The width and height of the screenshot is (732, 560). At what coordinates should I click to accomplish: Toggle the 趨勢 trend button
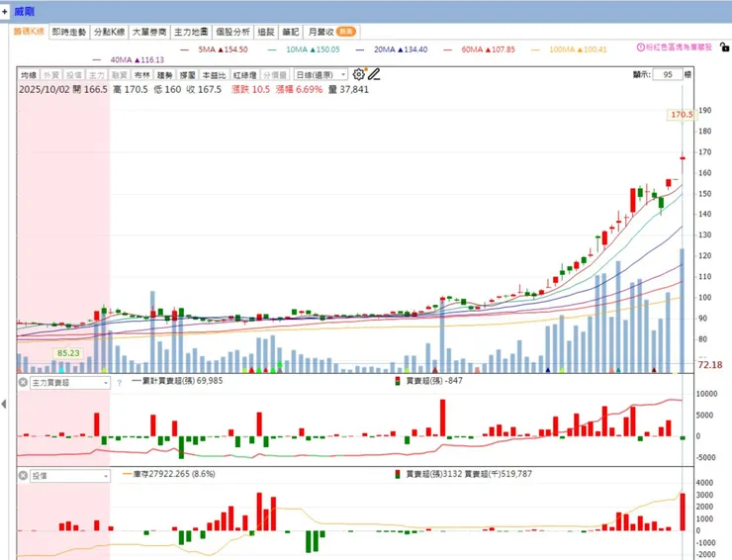(165, 75)
